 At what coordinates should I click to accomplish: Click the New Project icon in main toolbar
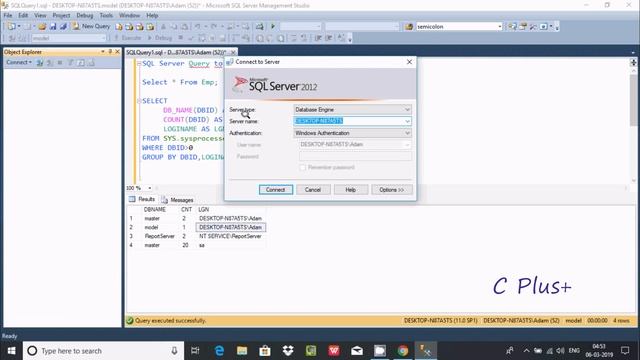pos(11,27)
